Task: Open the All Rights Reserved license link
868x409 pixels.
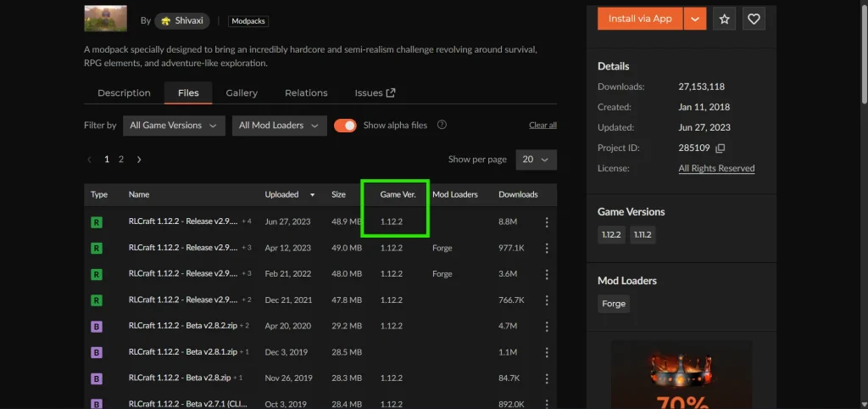Action: coord(716,168)
